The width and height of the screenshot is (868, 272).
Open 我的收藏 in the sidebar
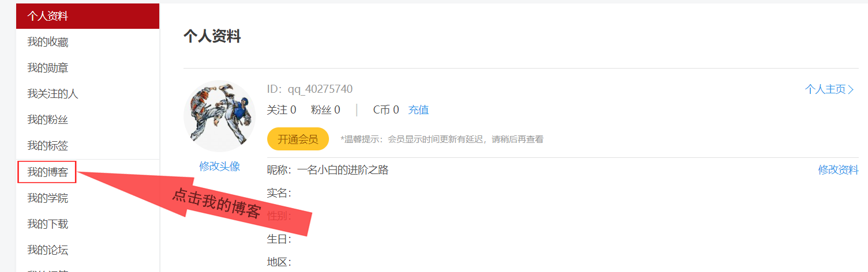(88, 42)
